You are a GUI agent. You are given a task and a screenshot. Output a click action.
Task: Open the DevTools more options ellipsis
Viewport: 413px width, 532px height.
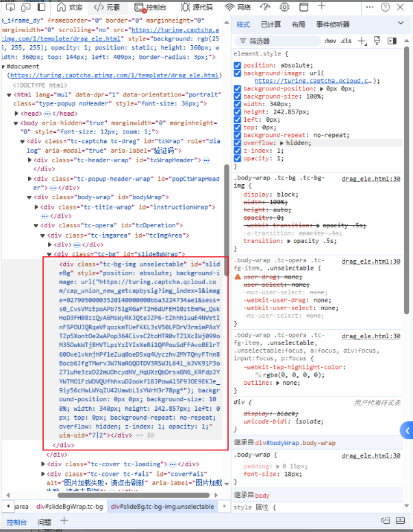tap(370, 7)
